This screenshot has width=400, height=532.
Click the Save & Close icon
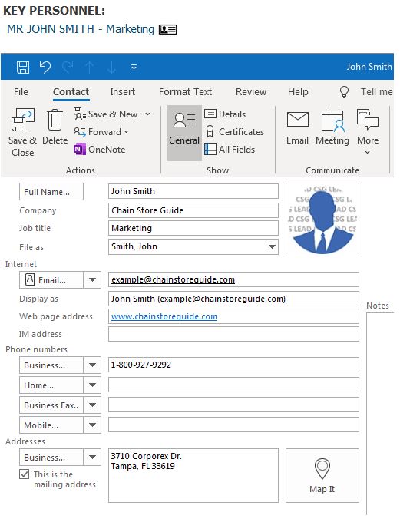coord(23,120)
